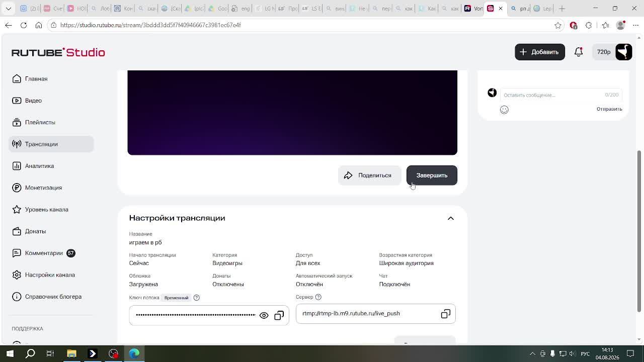Viewport: 644px width, 362px height.
Task: Open the Windows Start menu
Action: coord(10,353)
